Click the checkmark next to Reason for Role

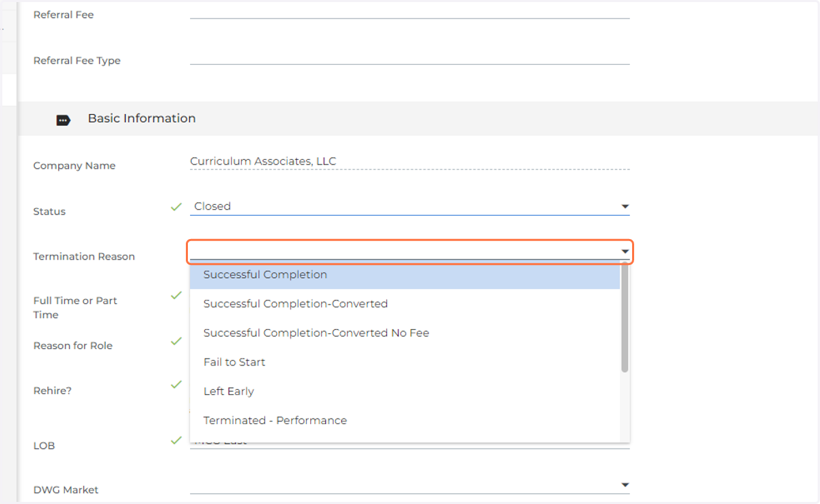176,341
